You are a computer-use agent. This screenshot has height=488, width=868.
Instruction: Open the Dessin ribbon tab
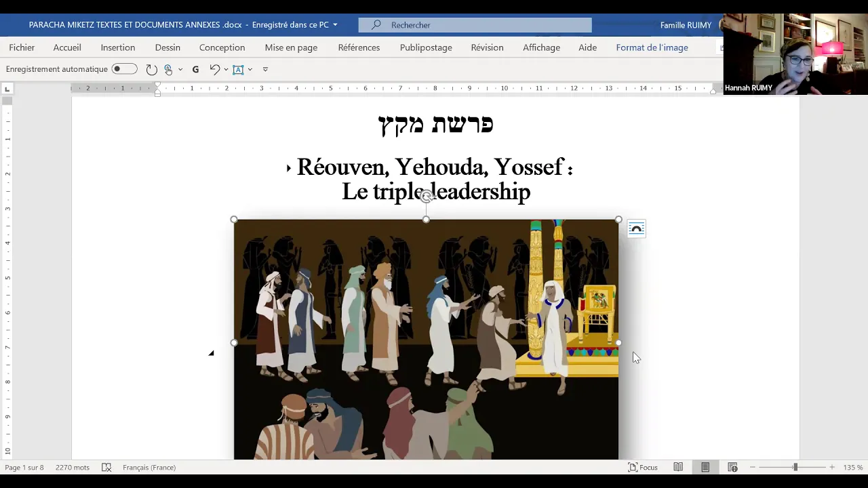click(167, 47)
